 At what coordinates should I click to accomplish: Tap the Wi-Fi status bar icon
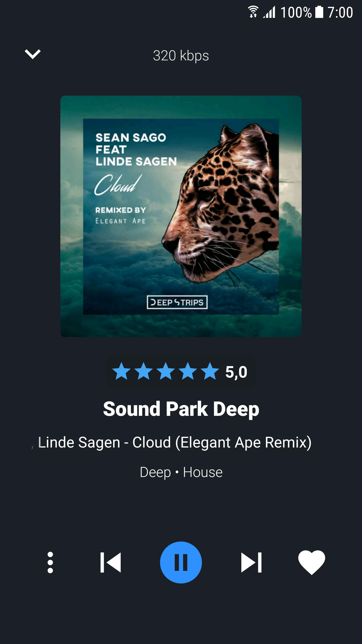(x=253, y=12)
